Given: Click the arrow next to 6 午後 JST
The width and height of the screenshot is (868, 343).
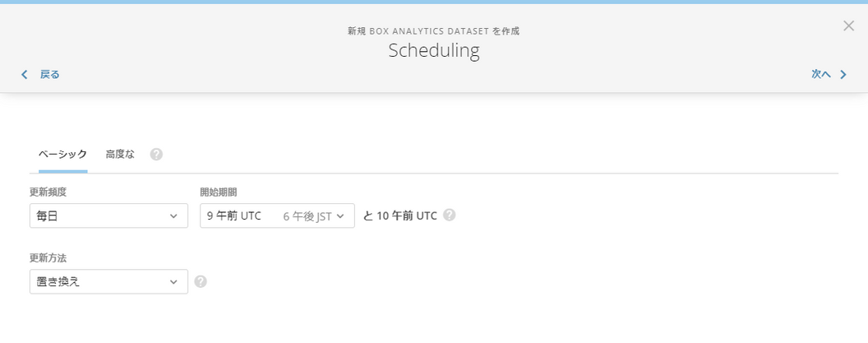Looking at the screenshot, I should point(340,216).
